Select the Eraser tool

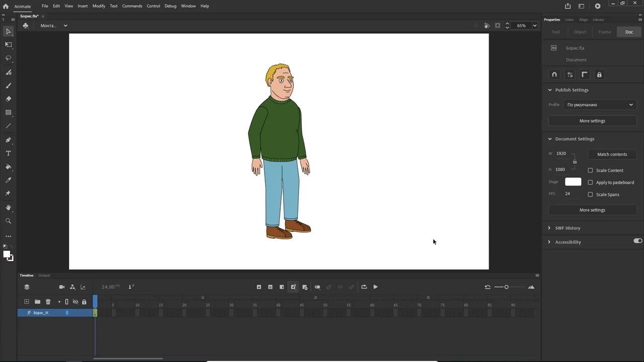pyautogui.click(x=8, y=99)
